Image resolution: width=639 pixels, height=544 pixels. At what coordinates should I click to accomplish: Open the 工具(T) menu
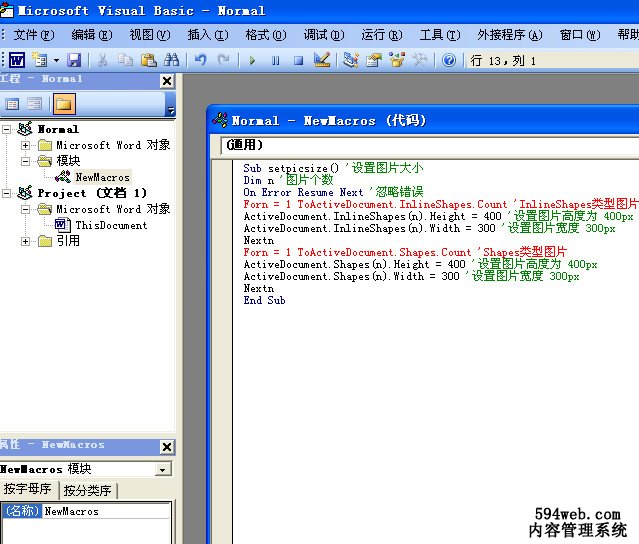(440, 35)
